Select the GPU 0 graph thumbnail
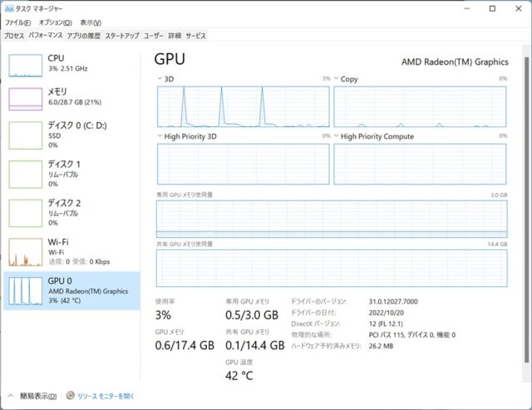Screen dimensions: 532x410 point(25,290)
